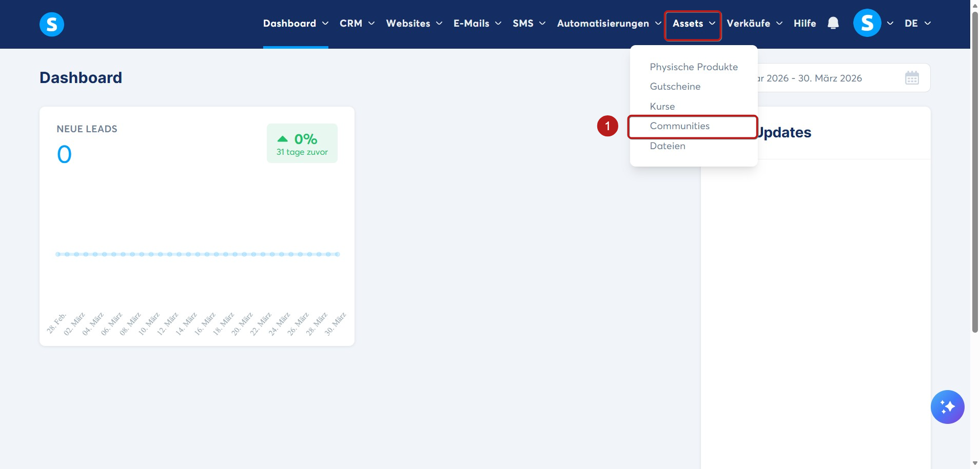Open the calendar icon in the date range field

912,78
